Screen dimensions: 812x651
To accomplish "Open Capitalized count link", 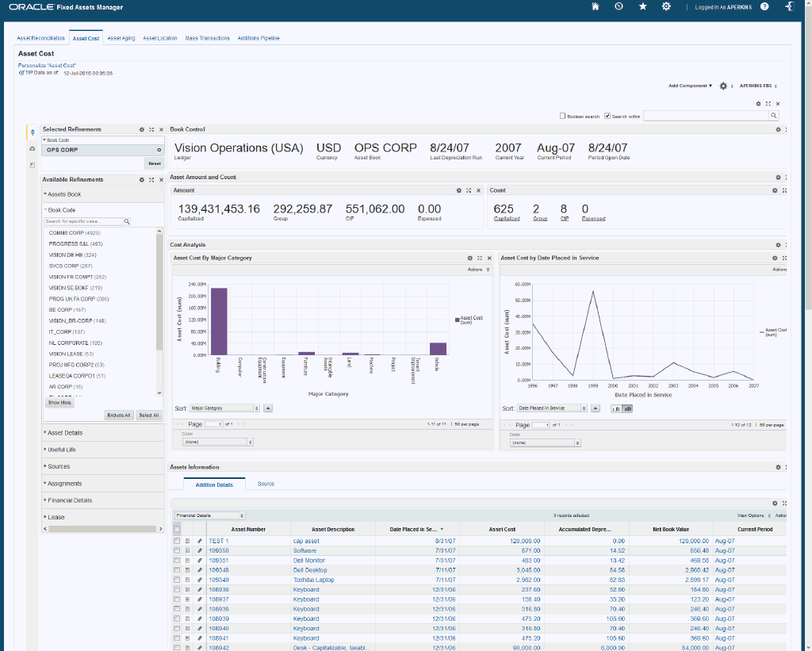I will point(507,219).
